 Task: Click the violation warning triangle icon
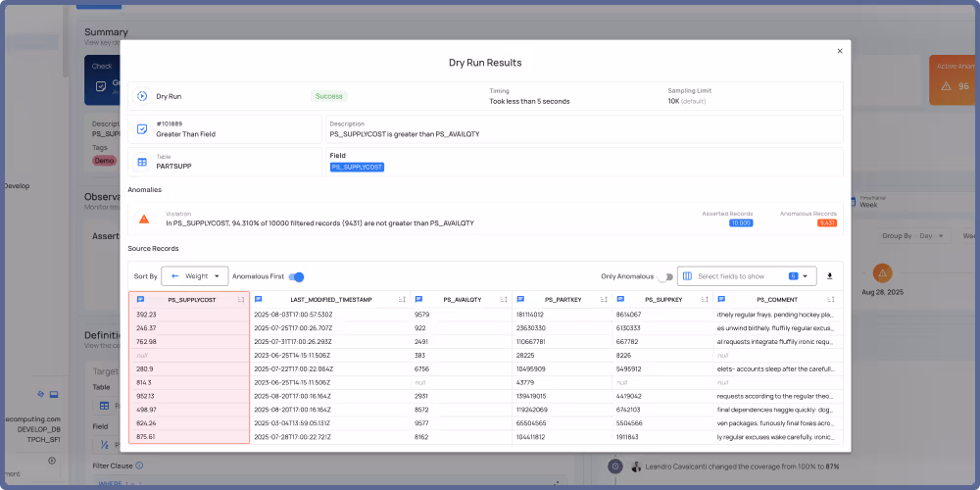pyautogui.click(x=144, y=219)
